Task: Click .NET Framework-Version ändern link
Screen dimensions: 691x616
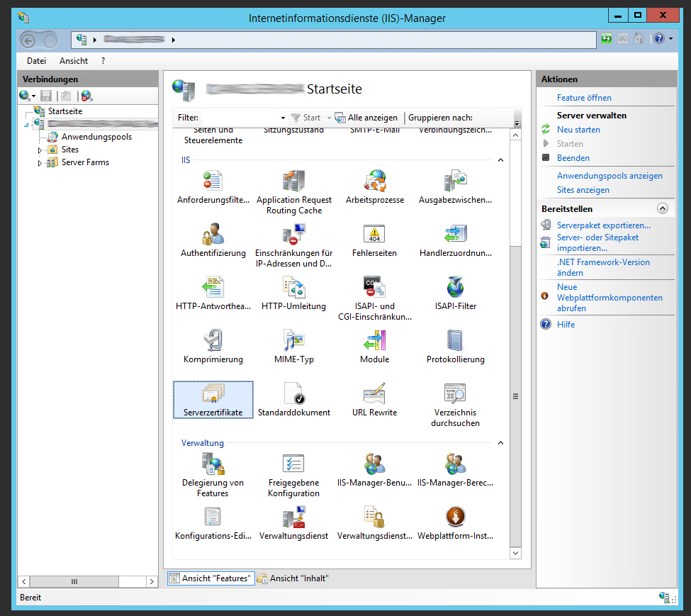Action: coord(603,267)
